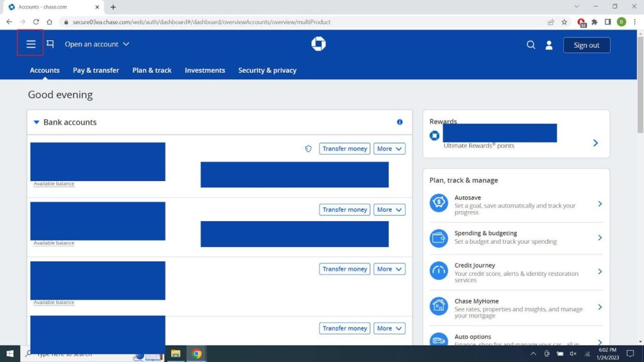Click the shield icon beside the first account
Image resolution: width=644 pixels, height=362 pixels.
pos(308,148)
